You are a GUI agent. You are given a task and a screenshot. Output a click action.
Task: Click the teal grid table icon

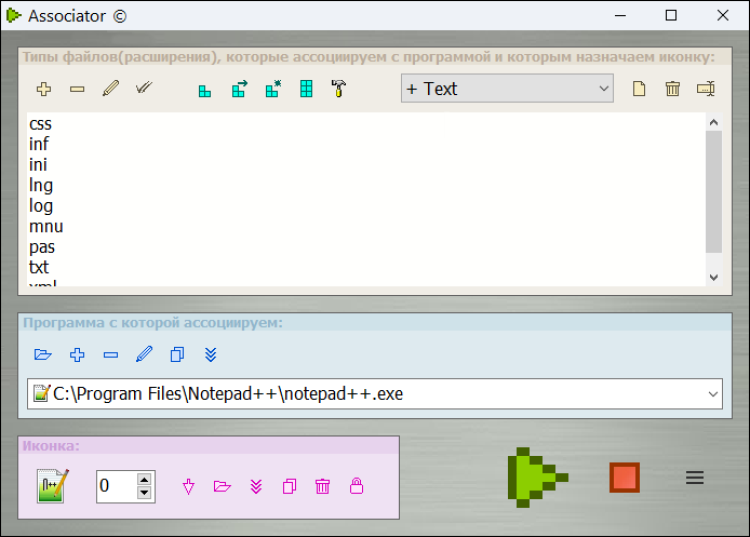coord(306,89)
